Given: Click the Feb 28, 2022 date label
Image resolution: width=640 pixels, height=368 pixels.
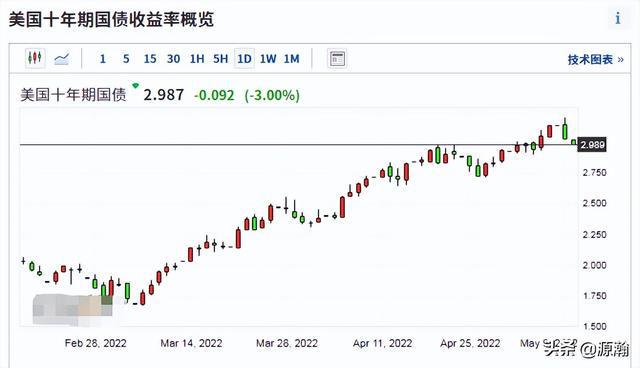Looking at the screenshot, I should point(96,343).
